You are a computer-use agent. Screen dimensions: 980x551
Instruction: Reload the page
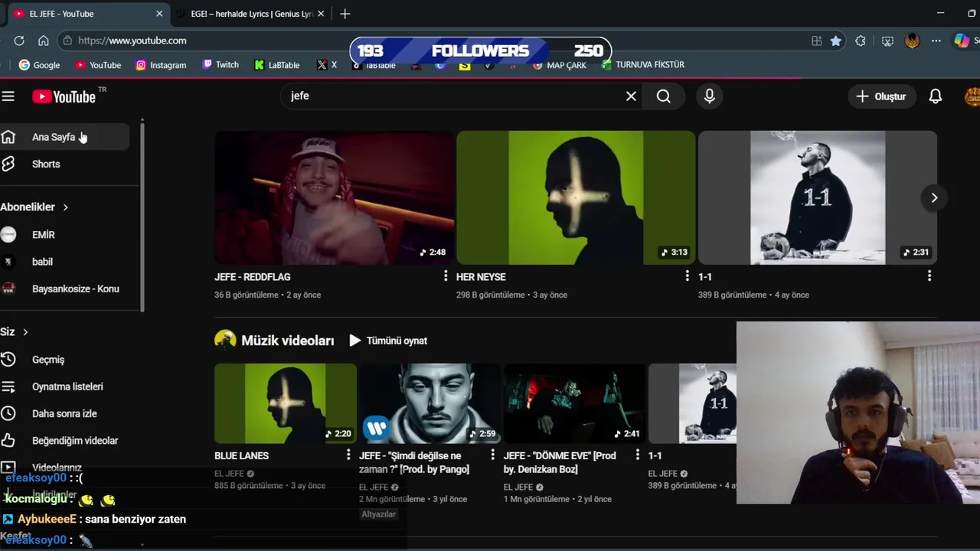(19, 41)
